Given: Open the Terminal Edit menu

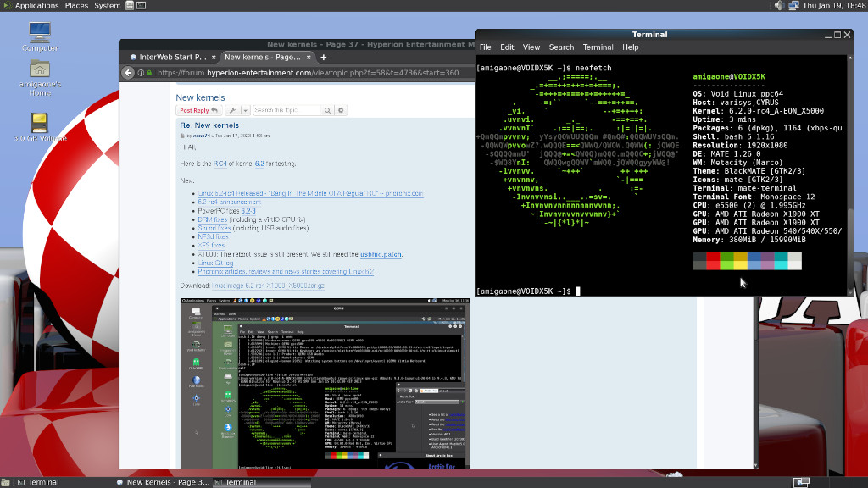Looking at the screenshot, I should 507,47.
